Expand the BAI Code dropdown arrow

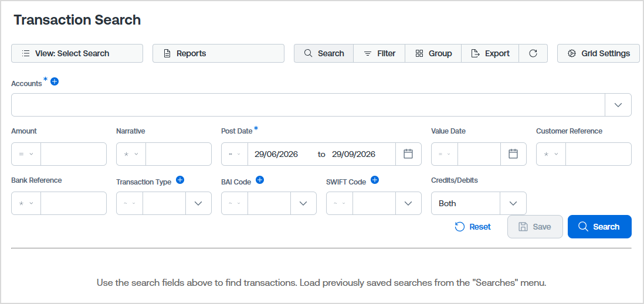coord(303,203)
